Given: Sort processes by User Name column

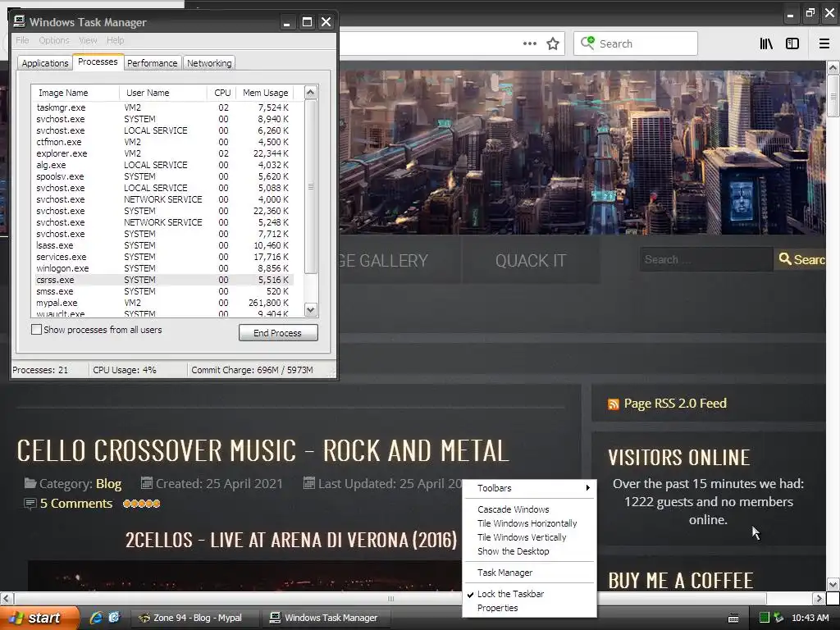Looking at the screenshot, I should coord(163,93).
